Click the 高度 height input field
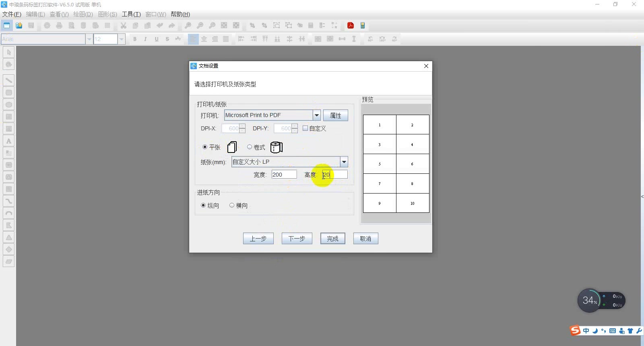Viewport: 644px width, 346px height. [x=335, y=175]
